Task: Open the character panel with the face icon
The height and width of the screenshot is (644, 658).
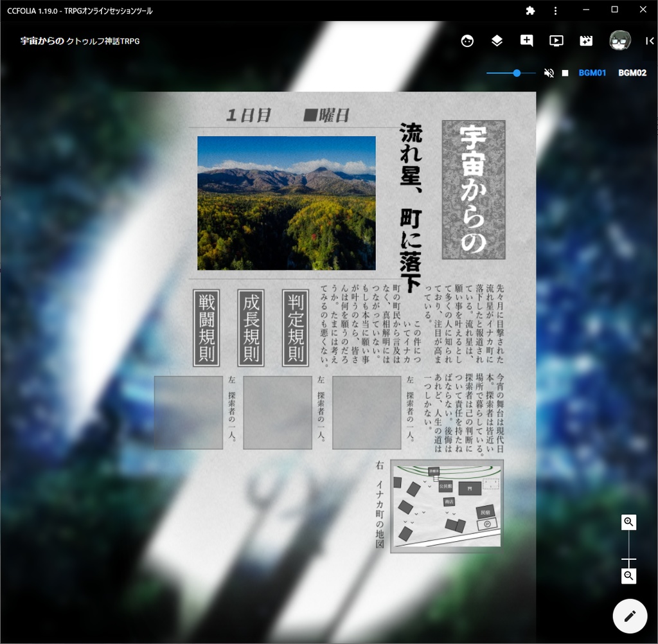Action: [467, 40]
